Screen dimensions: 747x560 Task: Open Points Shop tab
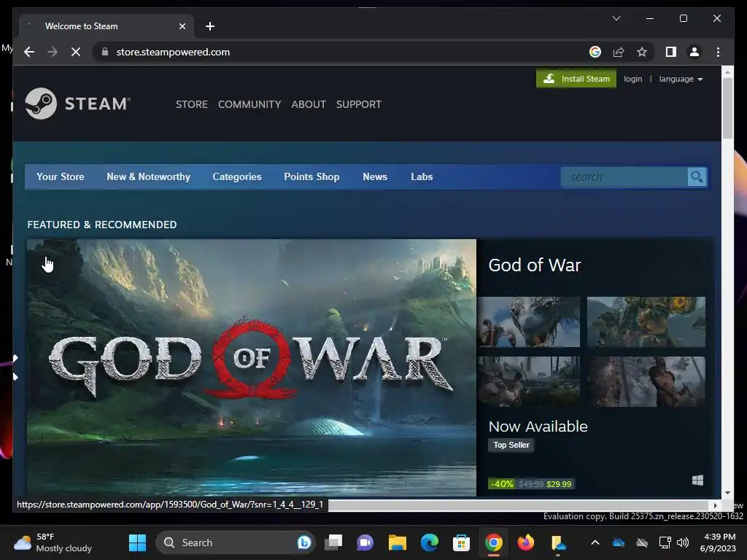click(311, 176)
